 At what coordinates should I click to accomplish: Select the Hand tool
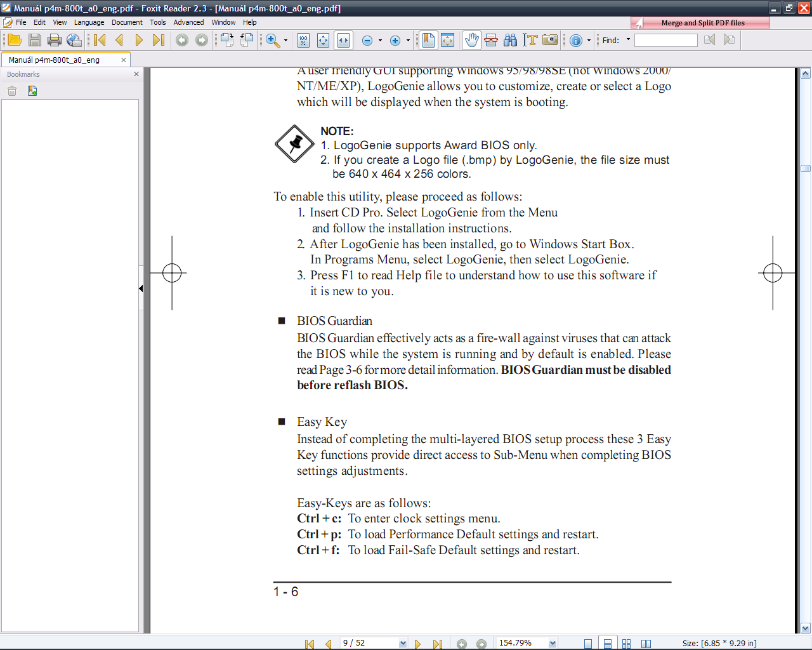[471, 40]
